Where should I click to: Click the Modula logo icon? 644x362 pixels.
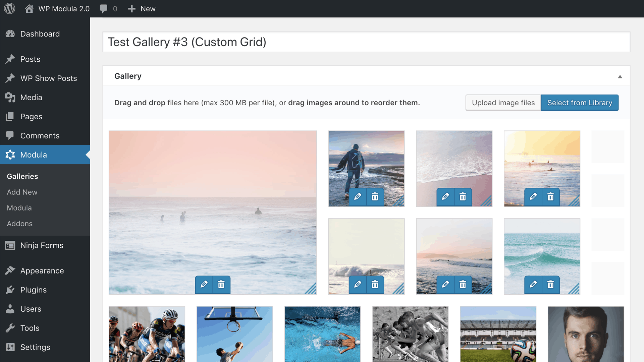coord(10,155)
